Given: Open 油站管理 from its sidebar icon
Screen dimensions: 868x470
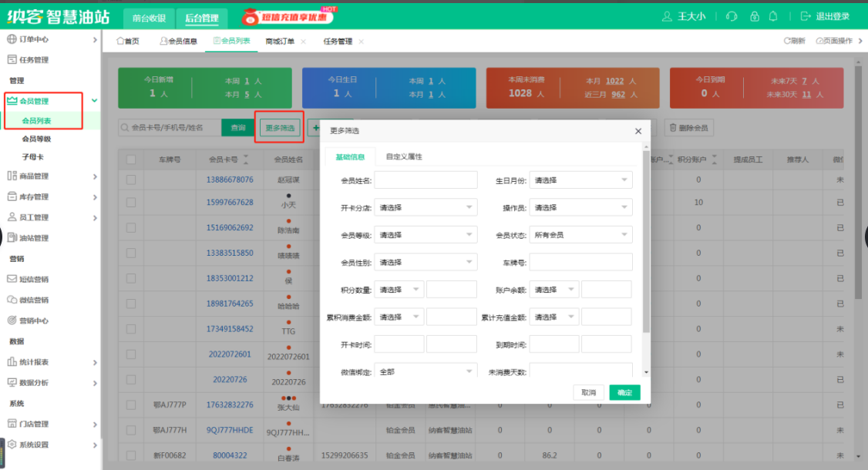Looking at the screenshot, I should [12, 237].
